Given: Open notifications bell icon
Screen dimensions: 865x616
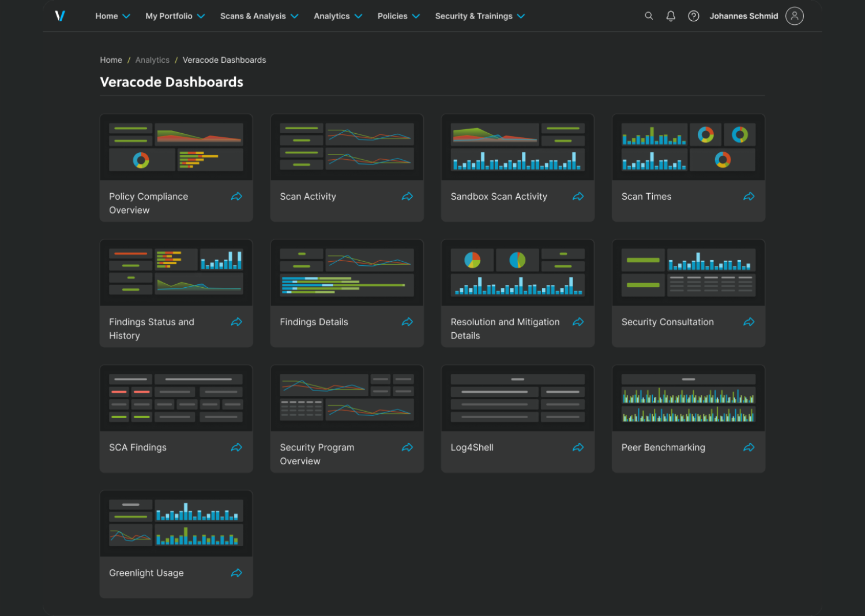Looking at the screenshot, I should [x=671, y=16].
